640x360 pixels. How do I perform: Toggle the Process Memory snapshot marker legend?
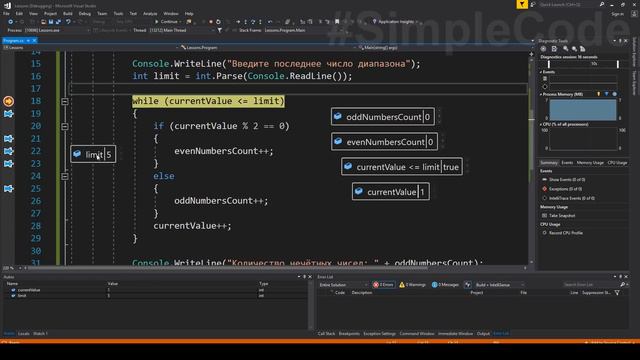(x=599, y=94)
